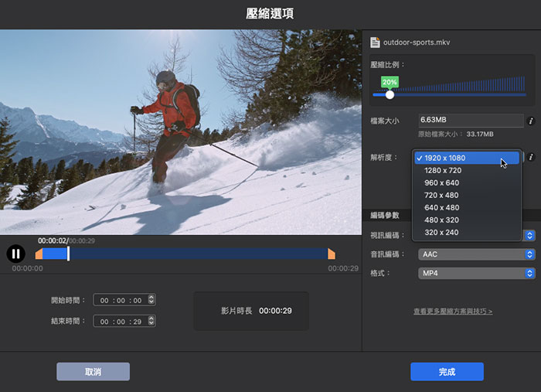Click the 取消 cancel button
This screenshot has width=541, height=392.
point(94,372)
